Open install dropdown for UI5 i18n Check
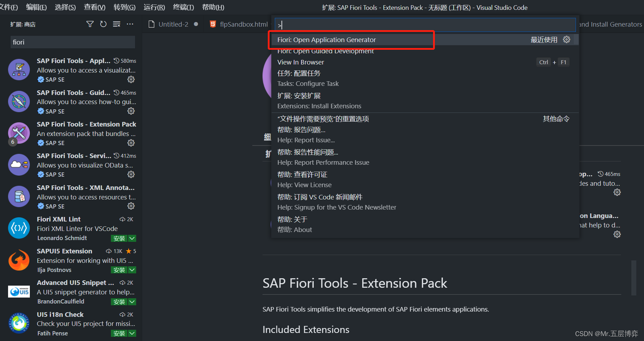The height and width of the screenshot is (341, 644). pos(132,333)
